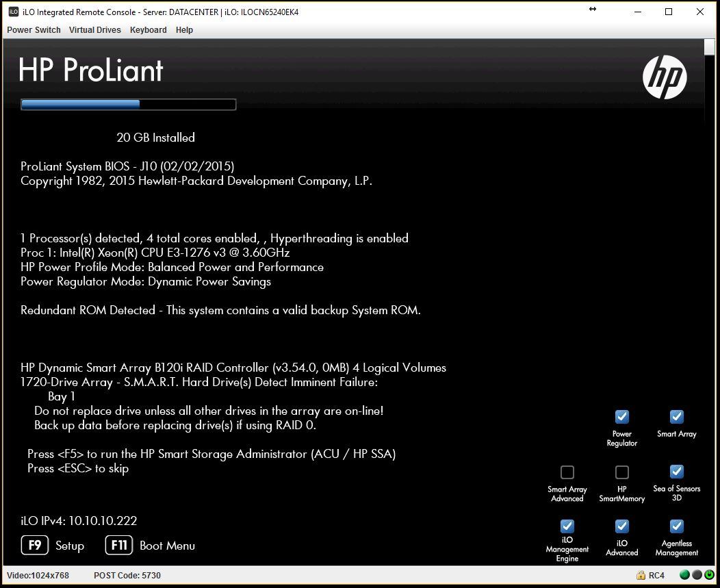Click the 'Power Regulator Mode' line
The width and height of the screenshot is (720, 588).
[146, 281]
